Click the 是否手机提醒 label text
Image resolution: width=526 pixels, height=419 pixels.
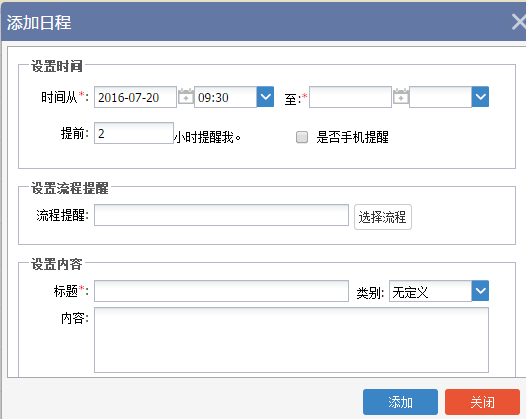(352, 137)
